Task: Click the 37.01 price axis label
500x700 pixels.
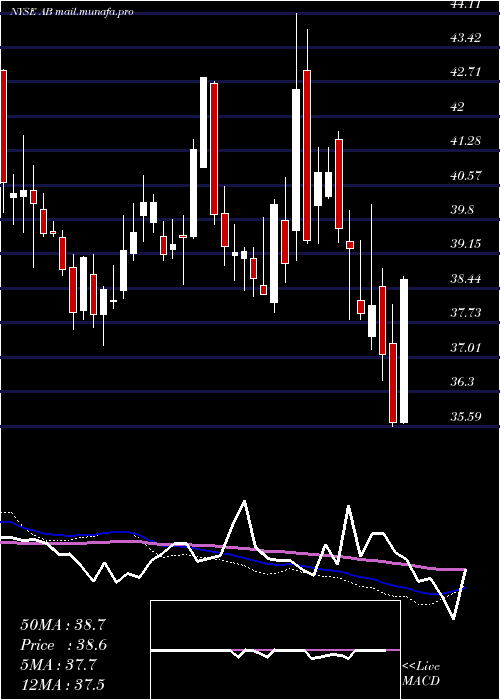Action: pos(466,348)
